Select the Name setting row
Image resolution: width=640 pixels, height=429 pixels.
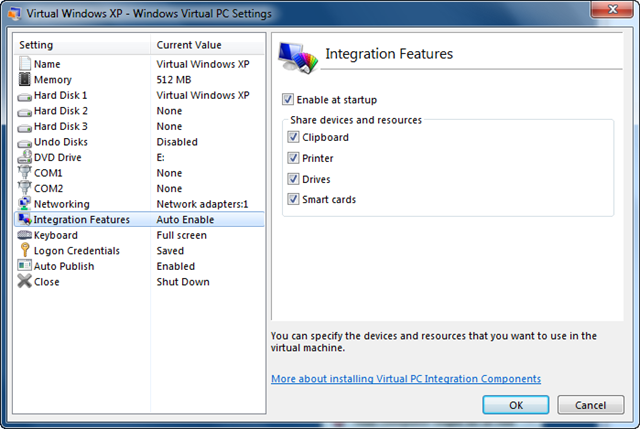pyautogui.click(x=139, y=64)
